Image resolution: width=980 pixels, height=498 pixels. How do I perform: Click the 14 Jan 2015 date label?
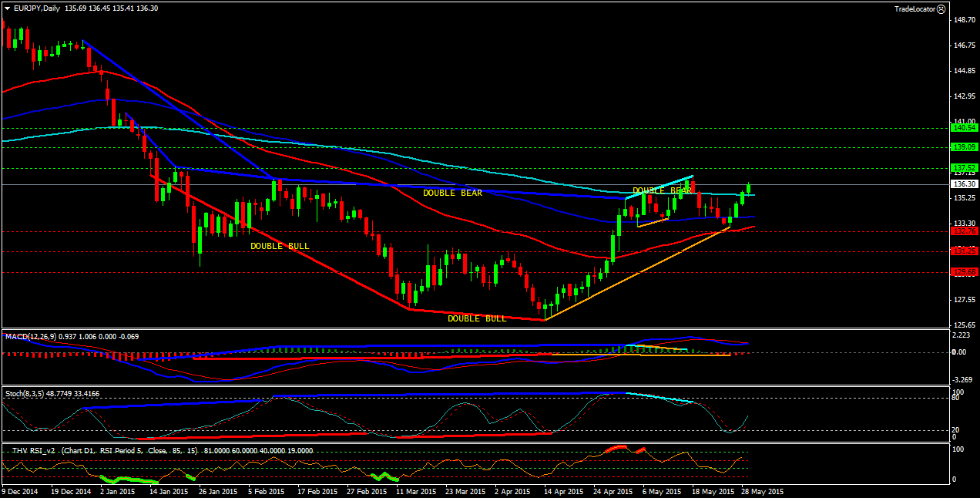[x=168, y=491]
